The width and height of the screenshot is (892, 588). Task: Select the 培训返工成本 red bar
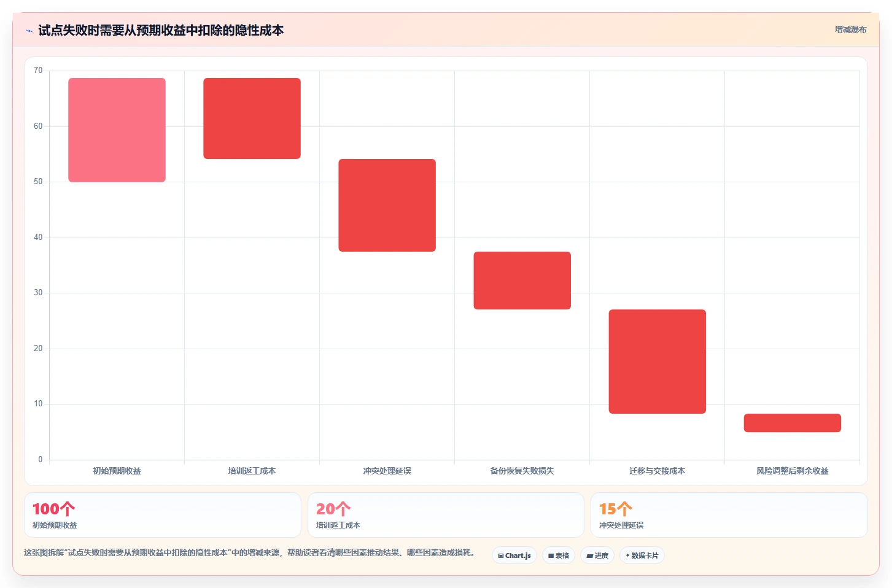(252, 118)
